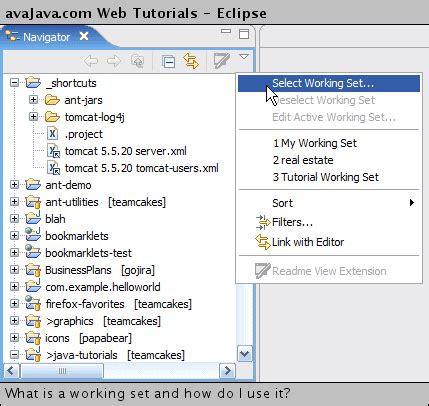Click the icons project folder icon

(x=33, y=338)
